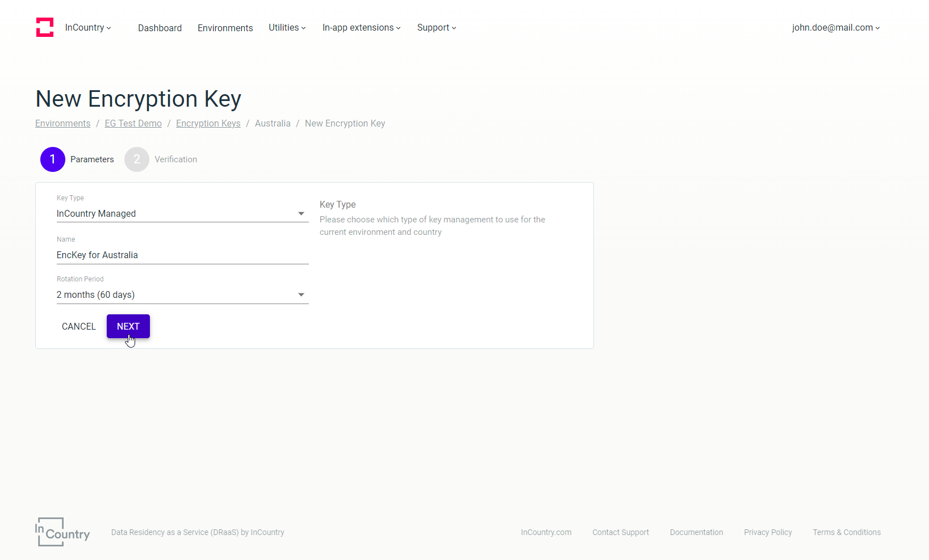Open the Documentation footer link

click(x=696, y=532)
